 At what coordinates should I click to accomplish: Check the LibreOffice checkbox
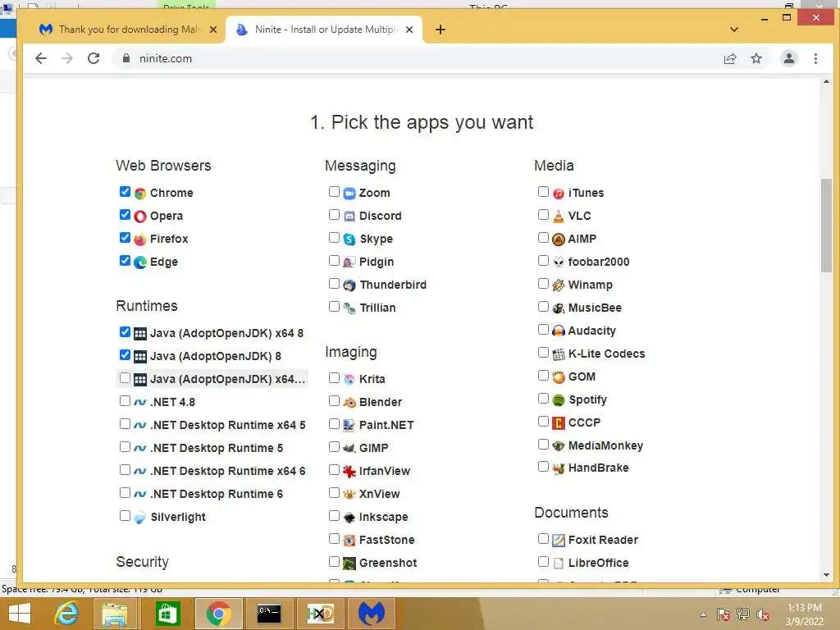[x=543, y=561]
